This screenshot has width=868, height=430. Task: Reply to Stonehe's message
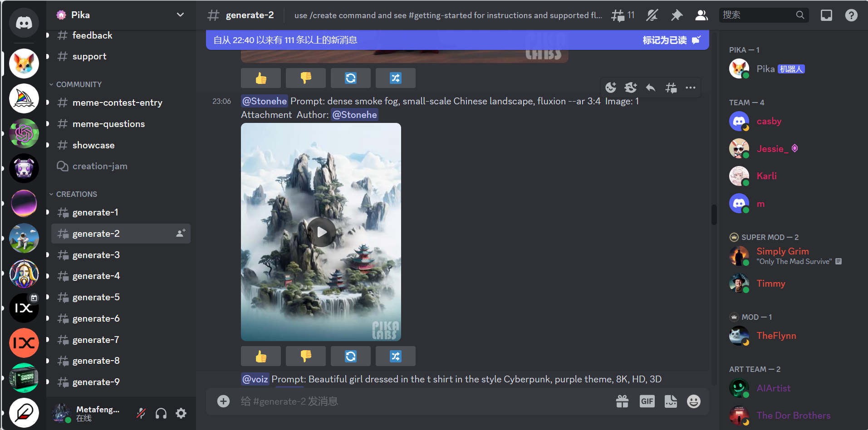pyautogui.click(x=651, y=88)
